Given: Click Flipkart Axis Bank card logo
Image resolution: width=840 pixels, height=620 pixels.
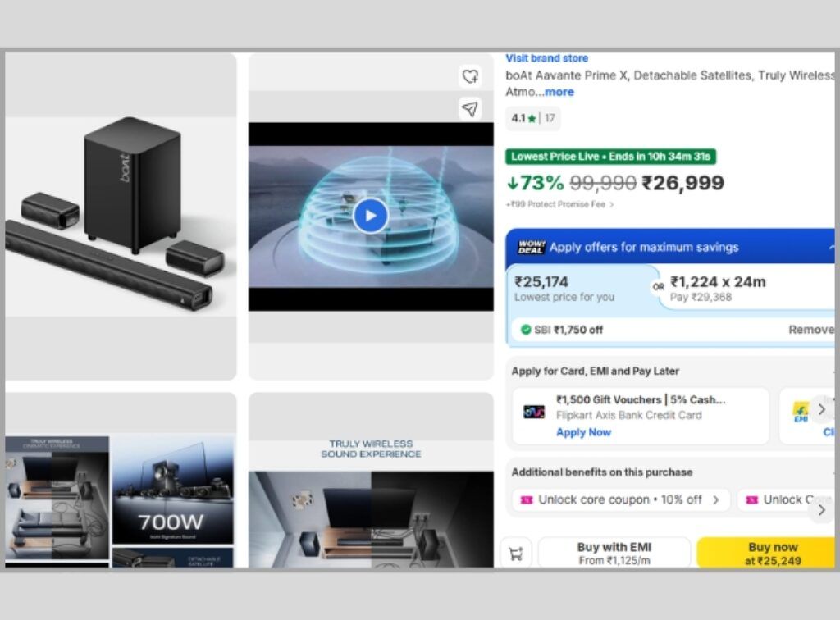Looking at the screenshot, I should tap(533, 412).
